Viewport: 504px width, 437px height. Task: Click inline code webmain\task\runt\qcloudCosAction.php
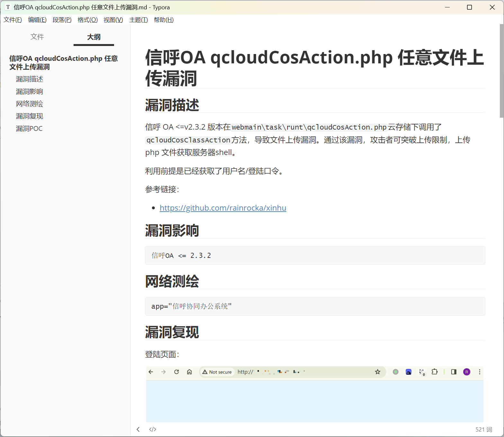coord(309,127)
